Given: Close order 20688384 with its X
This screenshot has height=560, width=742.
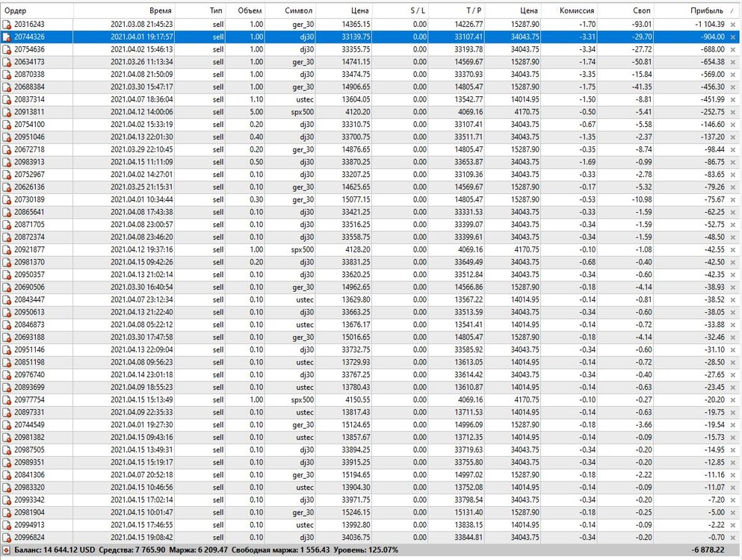Looking at the screenshot, I should [x=733, y=87].
